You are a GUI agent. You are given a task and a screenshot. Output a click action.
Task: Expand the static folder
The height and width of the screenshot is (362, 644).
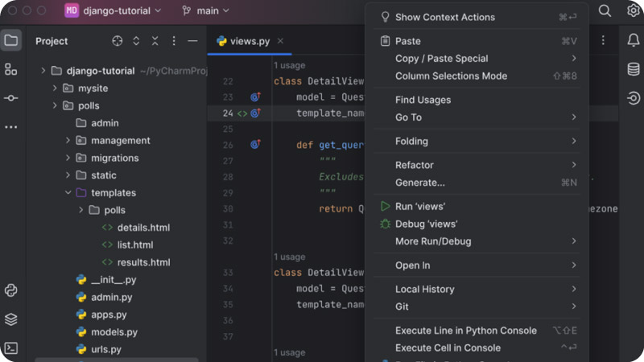coord(68,175)
